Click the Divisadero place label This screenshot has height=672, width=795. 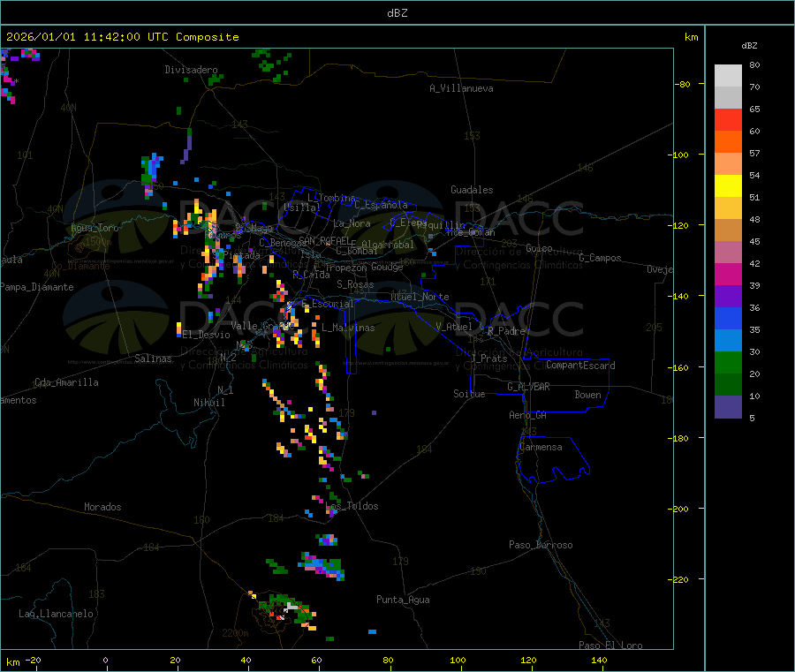point(191,70)
